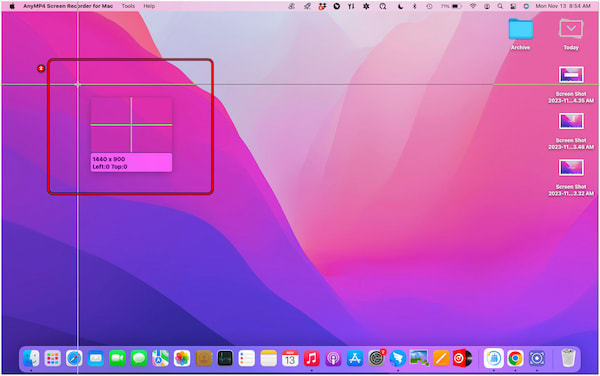Screen dimensions: 600x376
Task: Open the Trash in the Dock
Action: 568,358
